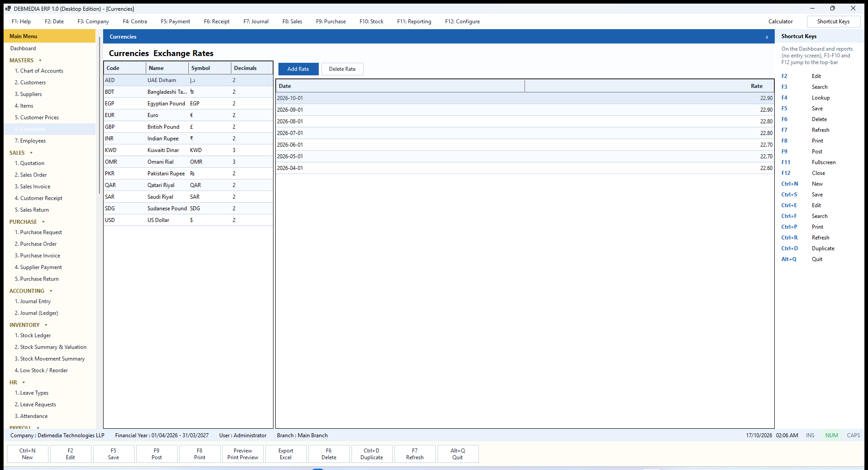Collapse the SALES section arrow
The width and height of the screenshot is (868, 470).
[31, 153]
